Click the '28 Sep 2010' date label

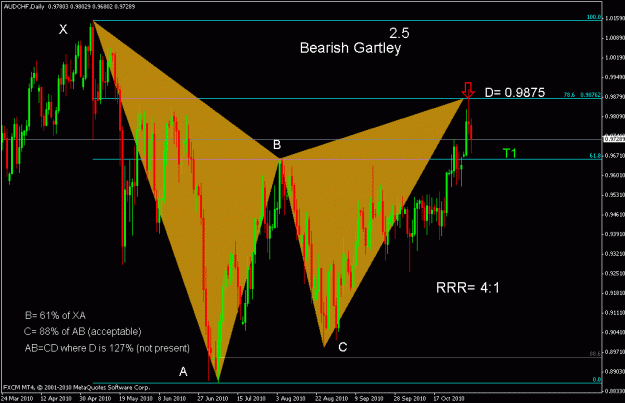coord(410,399)
